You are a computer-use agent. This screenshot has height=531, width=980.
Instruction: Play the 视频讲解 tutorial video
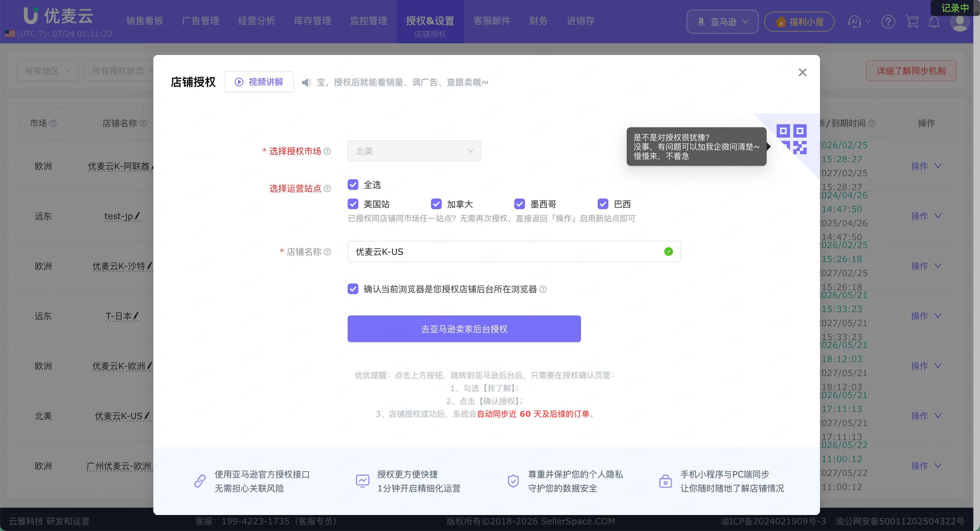(x=259, y=82)
